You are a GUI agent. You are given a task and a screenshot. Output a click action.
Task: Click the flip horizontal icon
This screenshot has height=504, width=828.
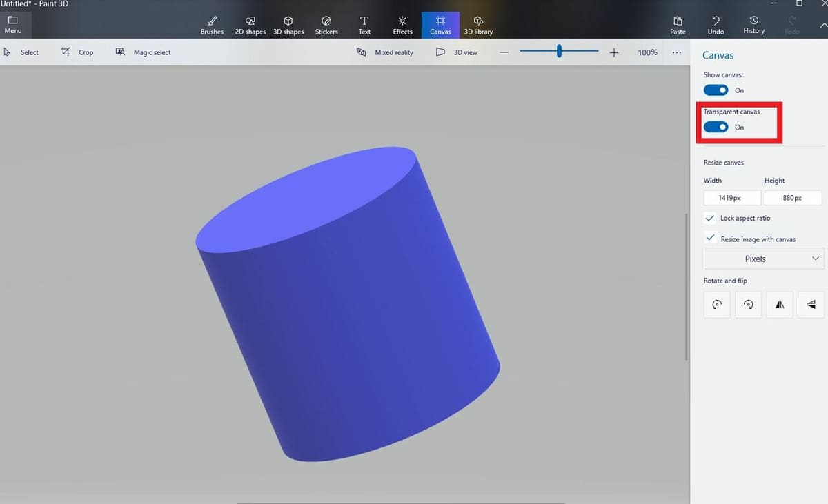tap(780, 305)
